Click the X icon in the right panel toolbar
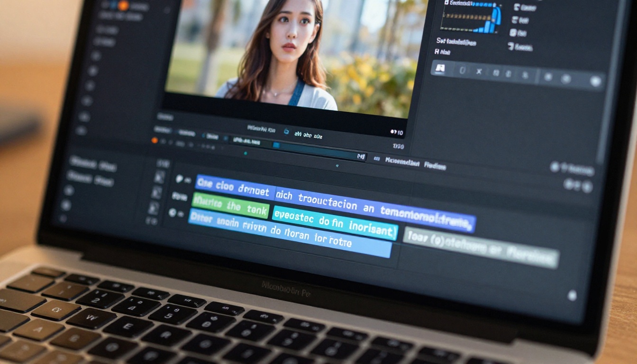 tap(479, 72)
